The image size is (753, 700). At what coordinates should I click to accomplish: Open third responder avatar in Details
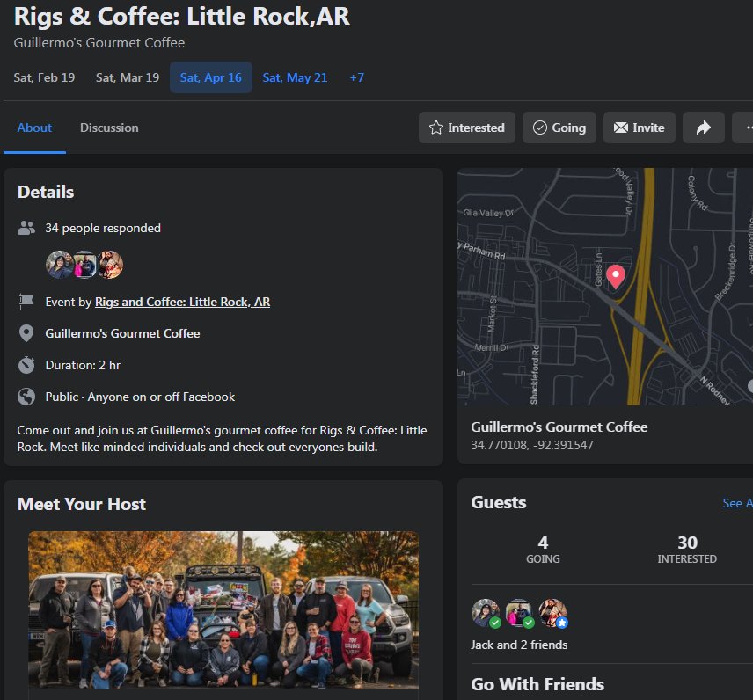pos(110,265)
